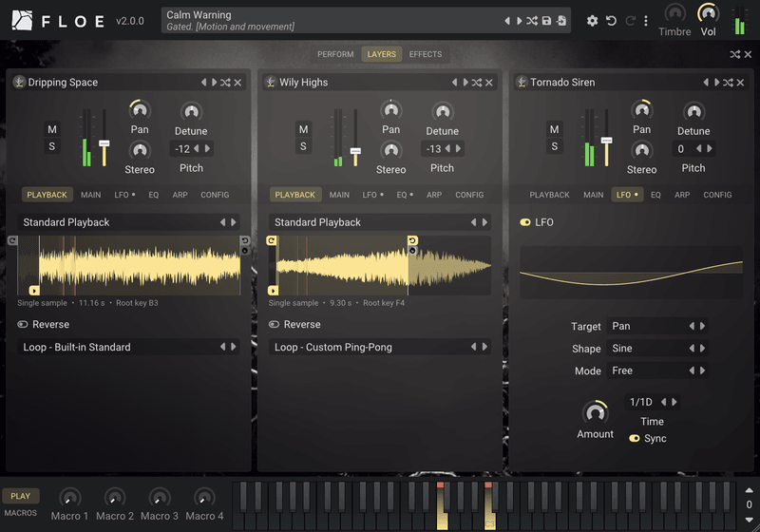The height and width of the screenshot is (532, 760).
Task: Click the Wily Highs volume fader
Action: coord(355,151)
